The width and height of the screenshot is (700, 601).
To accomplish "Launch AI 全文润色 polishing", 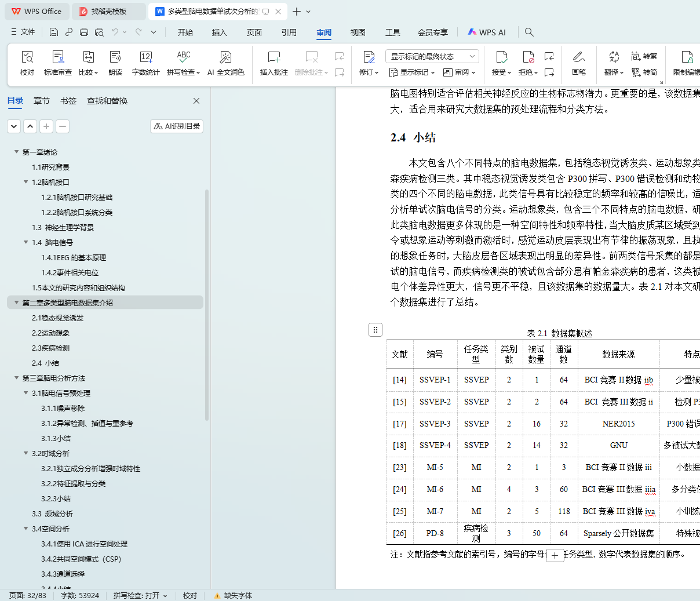I will (226, 63).
